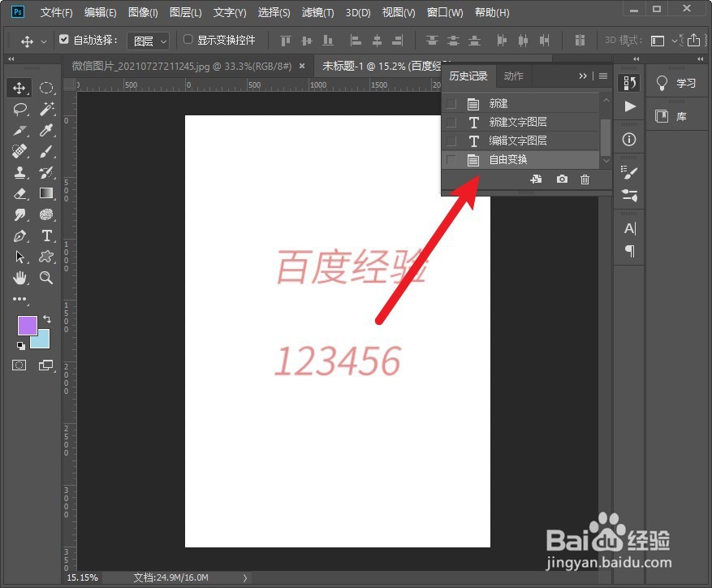Select the Spot Healing Brush tool
Screen dimensions: 712x588
tap(20, 151)
